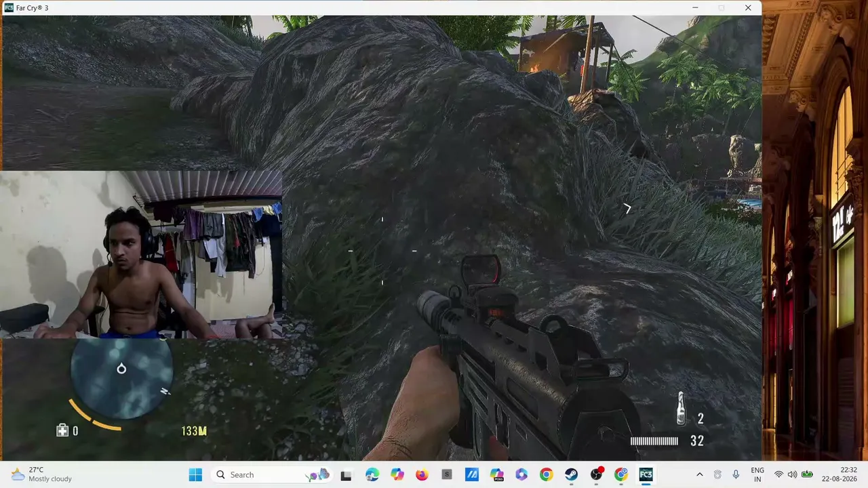Open the clock showing 22:32 and date
Screen dimensions: 868x488
[x=839, y=474]
